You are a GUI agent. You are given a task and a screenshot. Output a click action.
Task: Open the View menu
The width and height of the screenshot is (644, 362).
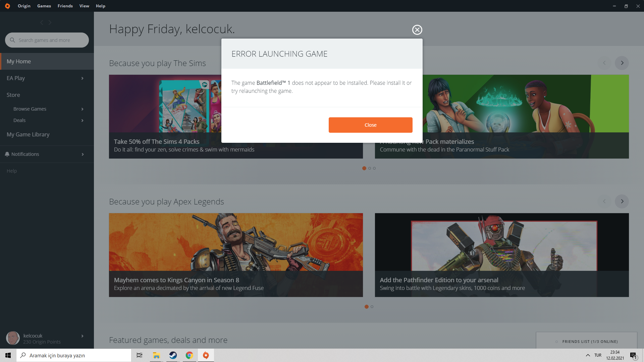click(84, 6)
